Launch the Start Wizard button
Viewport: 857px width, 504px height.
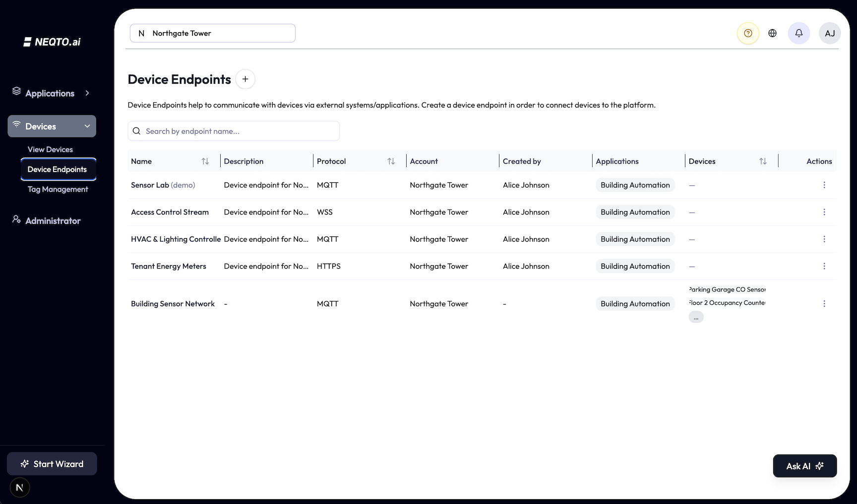coord(52,464)
